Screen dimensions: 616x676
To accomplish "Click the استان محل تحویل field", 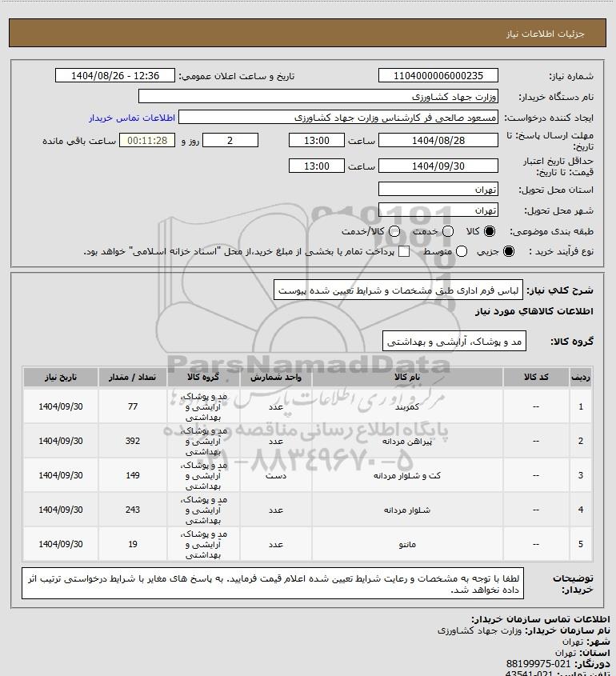I will pos(438,190).
